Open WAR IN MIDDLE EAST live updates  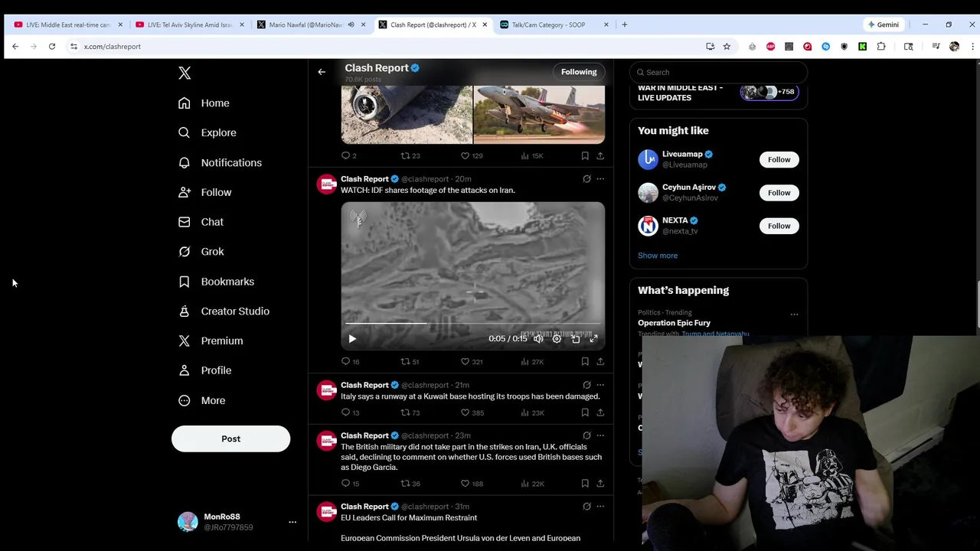click(718, 93)
